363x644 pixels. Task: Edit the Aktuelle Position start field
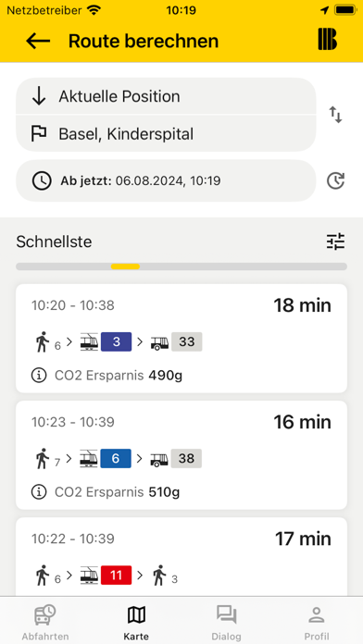pos(166,96)
